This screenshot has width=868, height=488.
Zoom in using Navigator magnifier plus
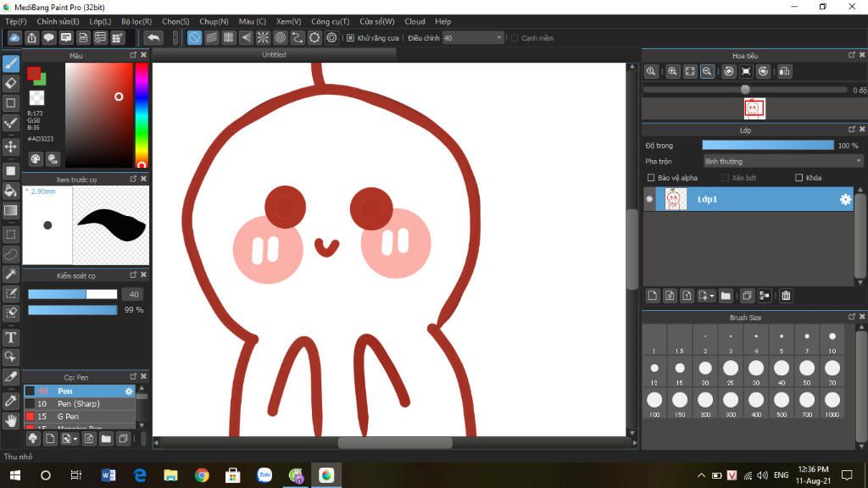[x=672, y=72]
